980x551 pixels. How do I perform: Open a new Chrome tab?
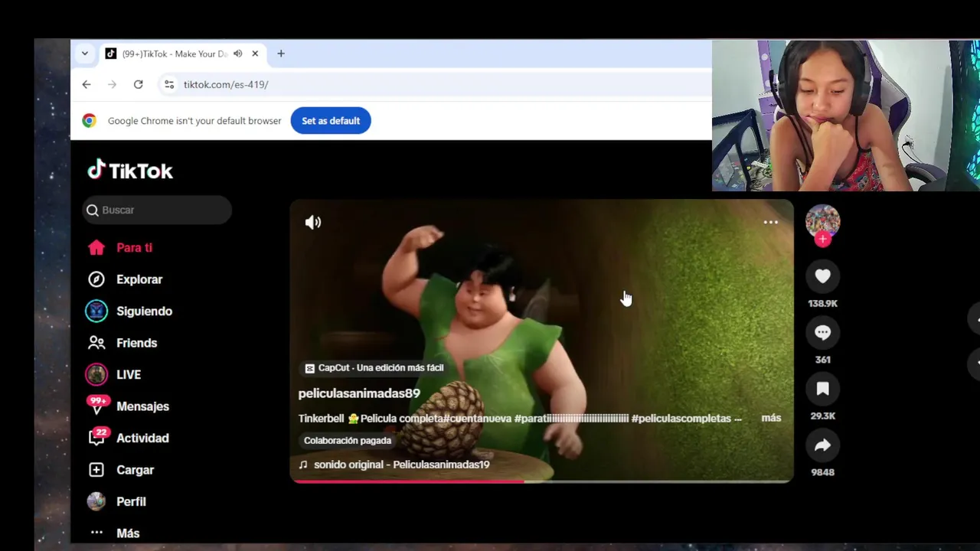[x=281, y=54]
